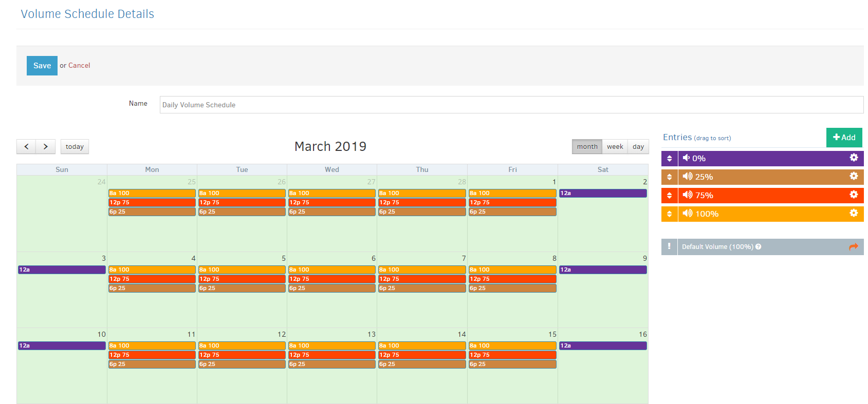Click Default Volume help question icon

[x=759, y=247]
